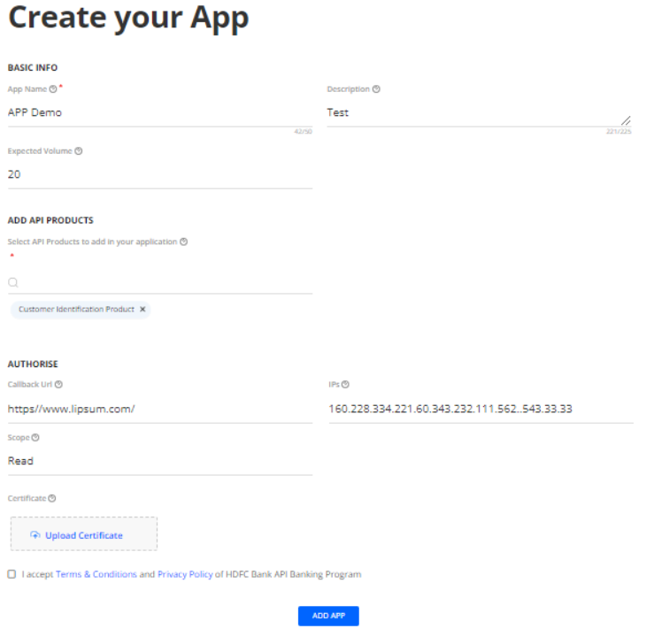Image resolution: width=669 pixels, height=644 pixels.
Task: Accept the Terms & Conditions checkbox
Action: [x=12, y=574]
